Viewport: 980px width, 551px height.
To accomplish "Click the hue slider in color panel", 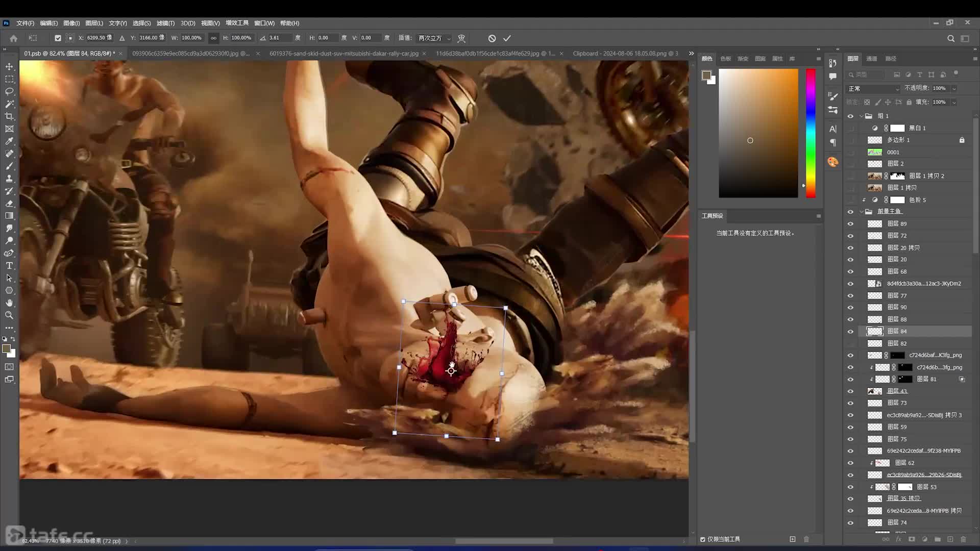I will tap(811, 133).
